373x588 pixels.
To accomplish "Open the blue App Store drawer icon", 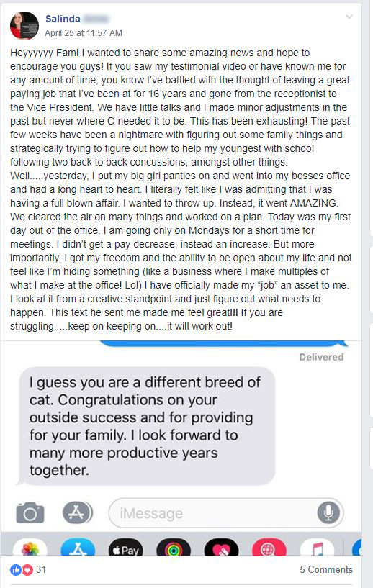I will tap(78, 548).
